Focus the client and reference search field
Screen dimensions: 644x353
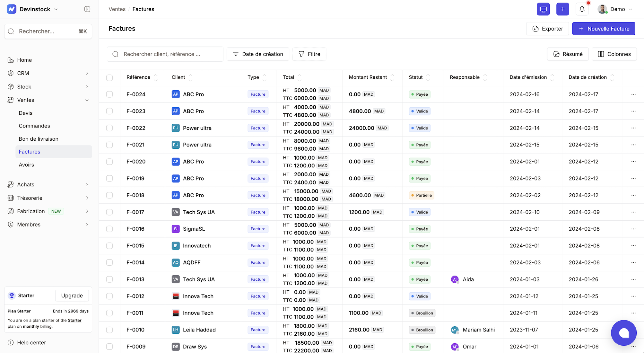[165, 54]
